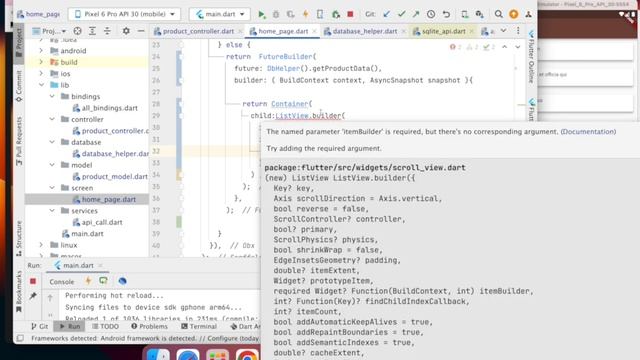Collapse the controller folder

click(52, 119)
